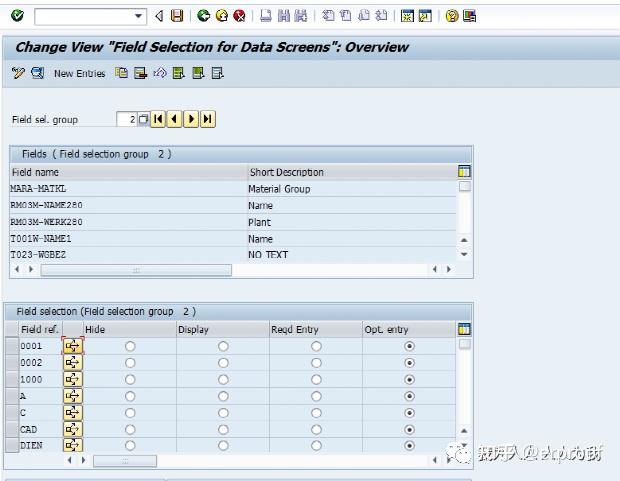Viewport: 620px width, 481px height.
Task: Click yellow arrow button for field ref C
Action: click(73, 413)
